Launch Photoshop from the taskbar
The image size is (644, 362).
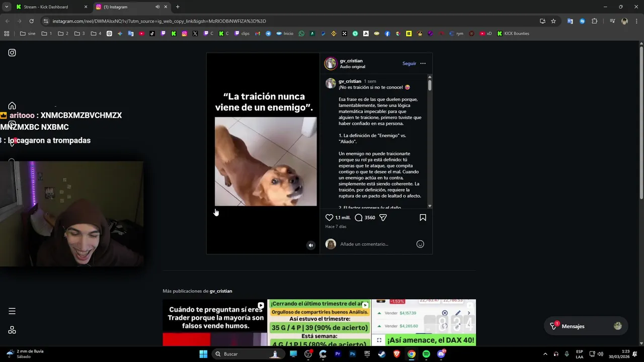tap(353, 354)
